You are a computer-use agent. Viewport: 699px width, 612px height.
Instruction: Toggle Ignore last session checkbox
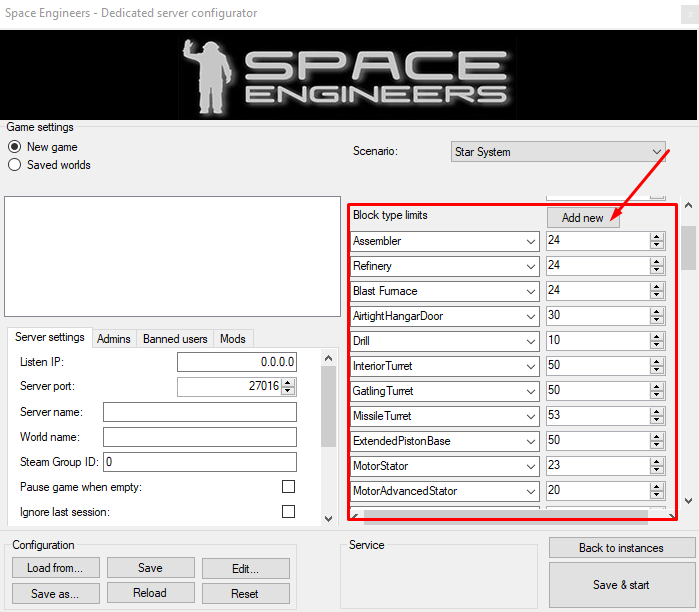(x=288, y=512)
